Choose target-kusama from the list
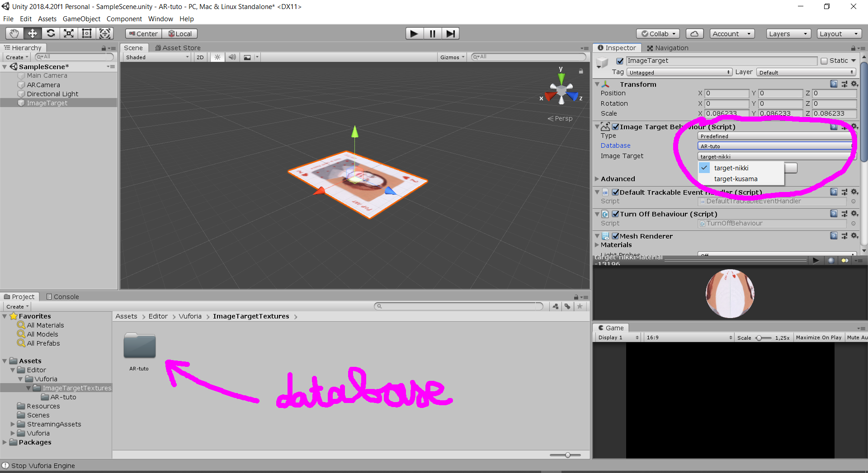Viewport: 868px width, 473px height. click(736, 179)
